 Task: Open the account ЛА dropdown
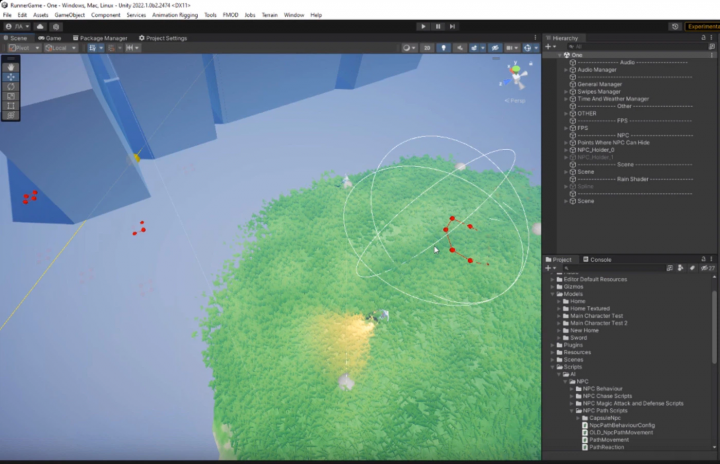click(17, 27)
